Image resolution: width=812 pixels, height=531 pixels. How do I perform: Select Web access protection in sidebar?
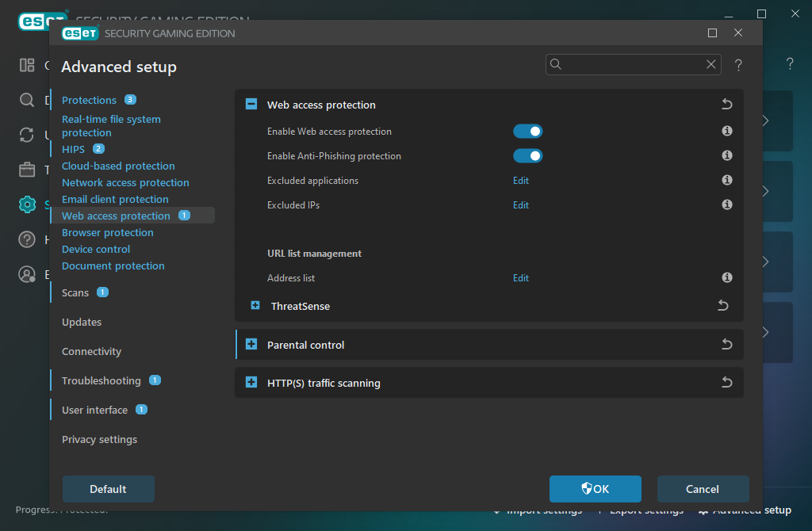pyautogui.click(x=116, y=216)
